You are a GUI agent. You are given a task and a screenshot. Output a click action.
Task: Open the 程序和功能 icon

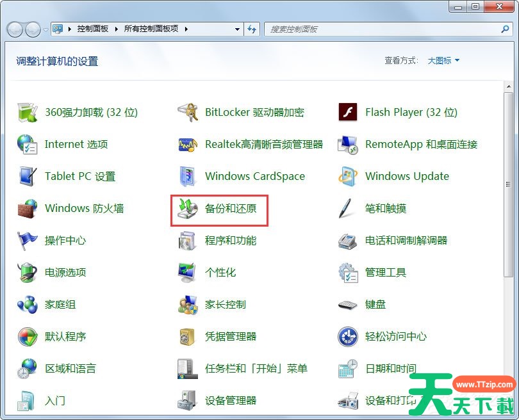click(x=187, y=241)
